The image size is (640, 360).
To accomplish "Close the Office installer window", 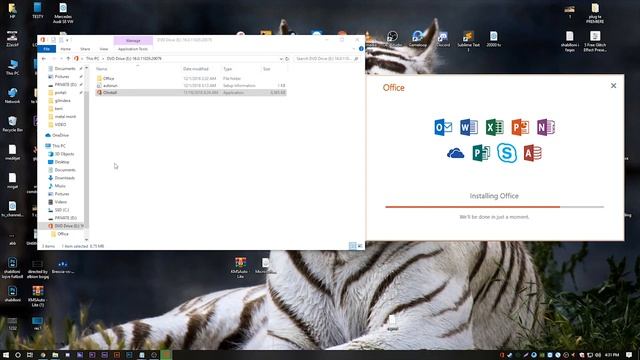I will [613, 86].
